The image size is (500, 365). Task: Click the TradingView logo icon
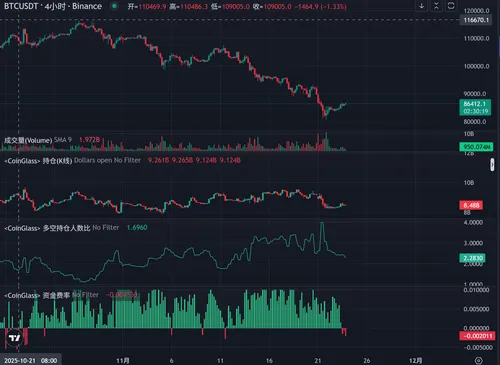[15, 338]
